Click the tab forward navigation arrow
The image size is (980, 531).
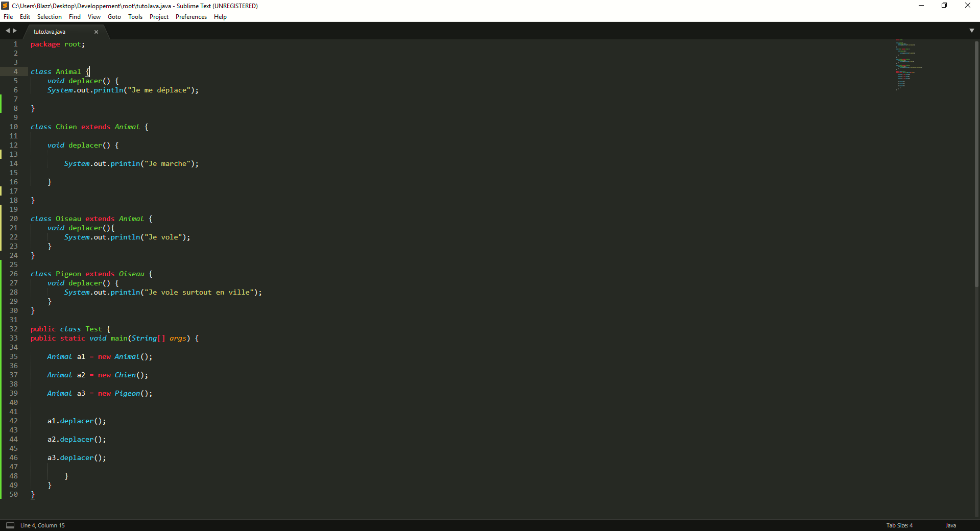pos(15,31)
